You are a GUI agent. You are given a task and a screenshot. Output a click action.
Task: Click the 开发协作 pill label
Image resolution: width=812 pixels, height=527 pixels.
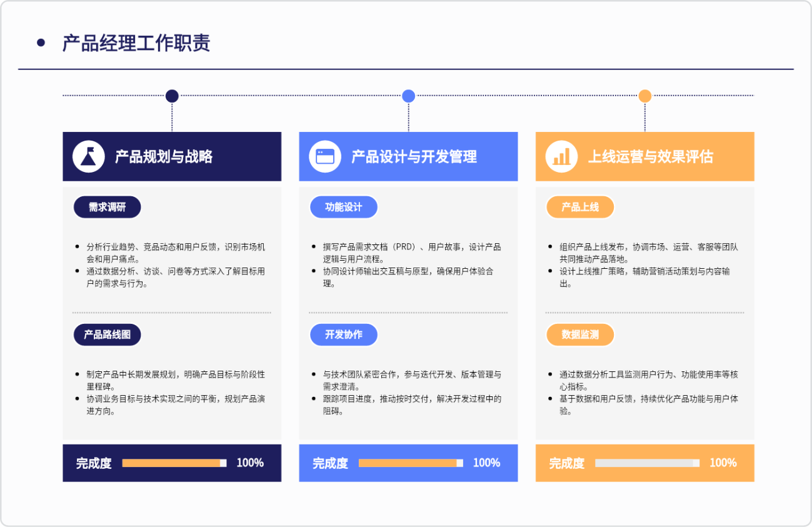pyautogui.click(x=344, y=334)
